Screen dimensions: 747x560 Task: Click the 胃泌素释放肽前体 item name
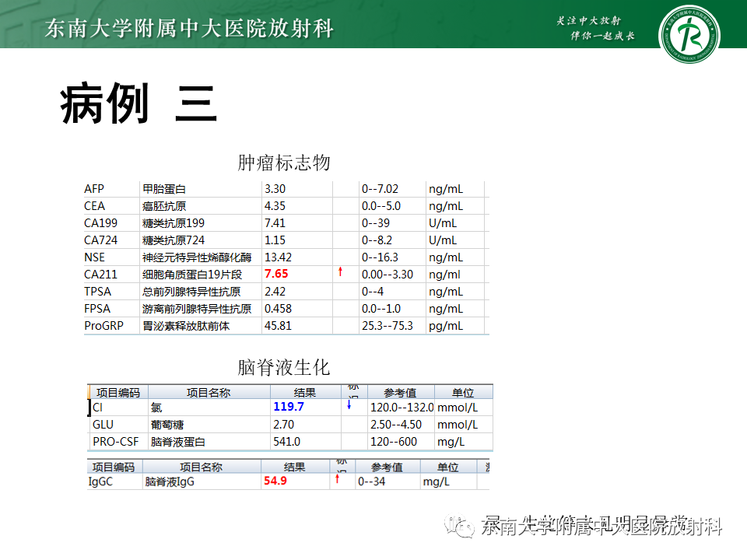[x=186, y=326]
